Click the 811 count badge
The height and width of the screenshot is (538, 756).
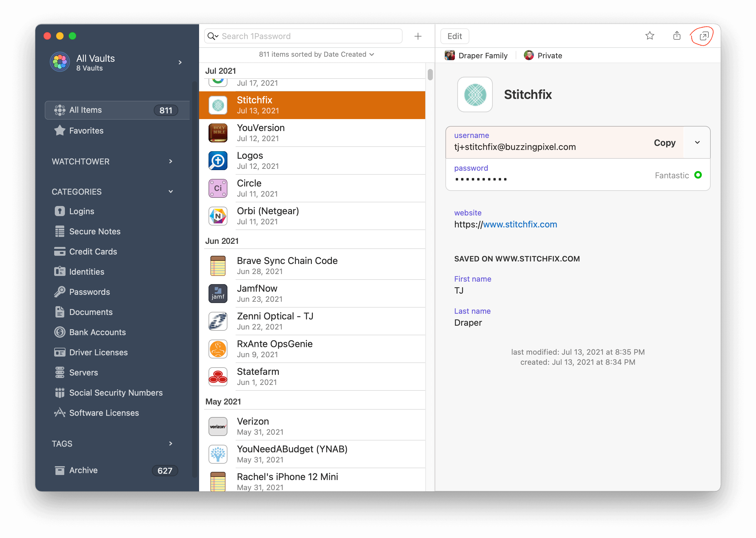[166, 110]
